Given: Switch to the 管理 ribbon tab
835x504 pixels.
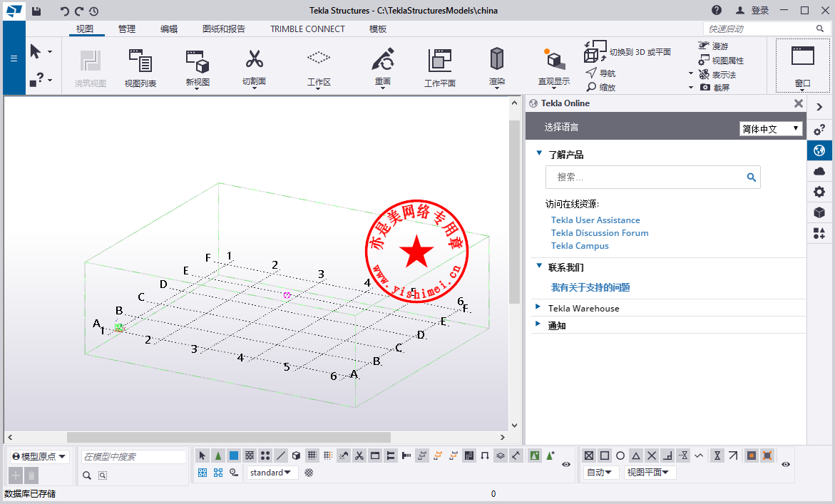Looking at the screenshot, I should (x=127, y=29).
